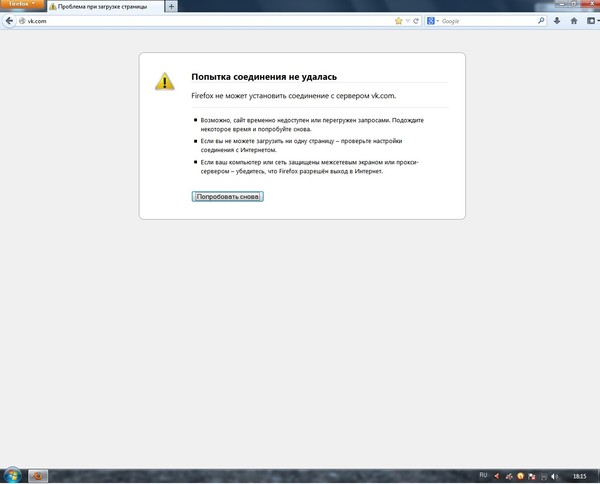Viewport: 600px width, 484px height.
Task: Go to home page via house icon
Action: 574,21
